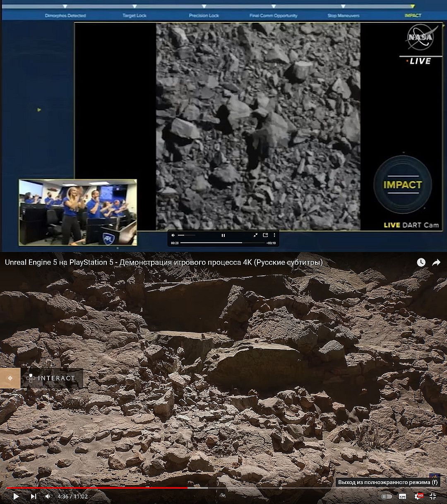
Task: Open NASA player three-dot menu
Action: point(274,235)
